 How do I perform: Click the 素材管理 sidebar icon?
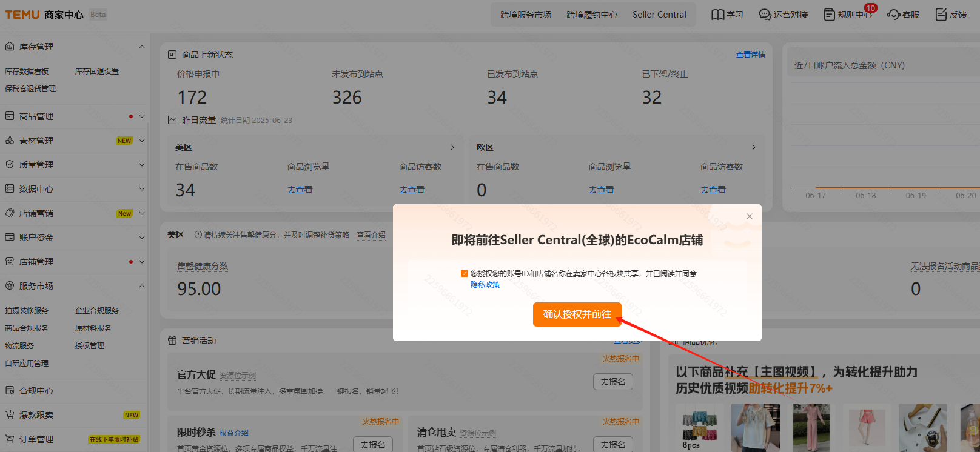pos(10,140)
